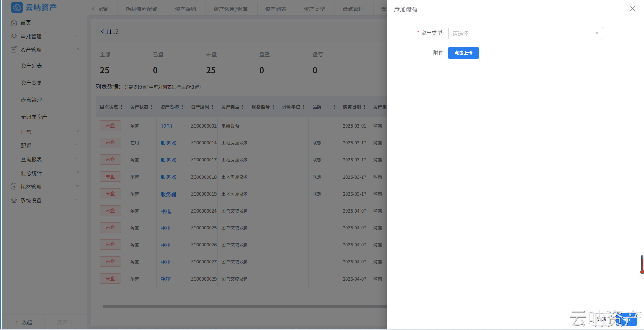Expand the 日常 submenu

[x=77, y=131]
